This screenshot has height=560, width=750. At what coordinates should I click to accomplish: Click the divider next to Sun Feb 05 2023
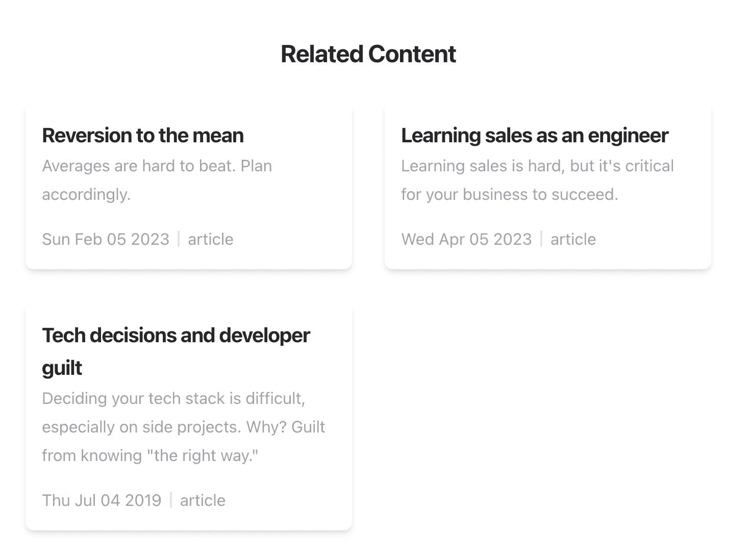pos(179,239)
